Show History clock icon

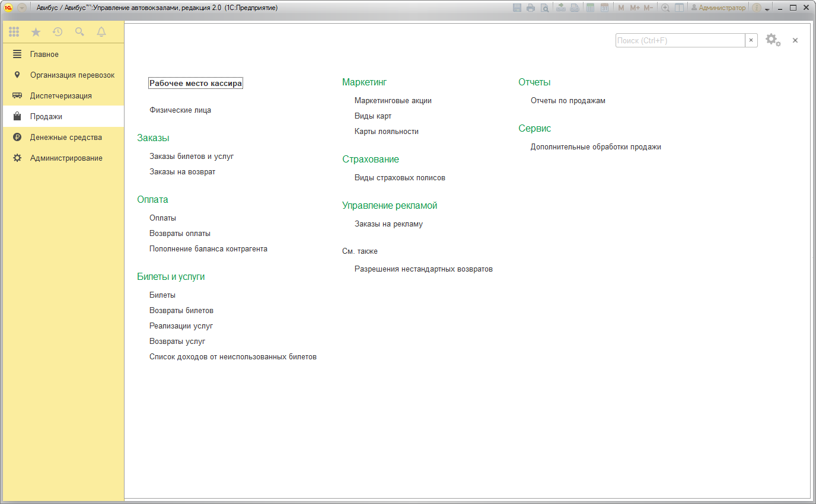58,32
